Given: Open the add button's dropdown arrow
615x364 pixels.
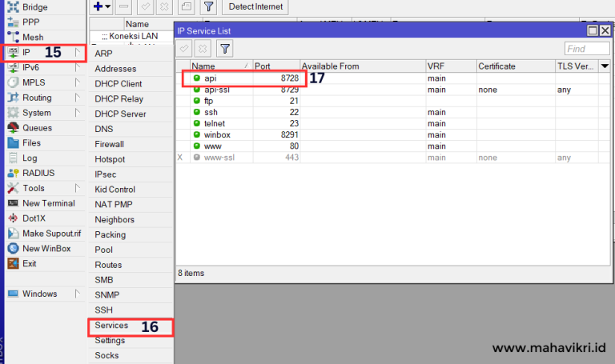Looking at the screenshot, I should [x=108, y=6].
